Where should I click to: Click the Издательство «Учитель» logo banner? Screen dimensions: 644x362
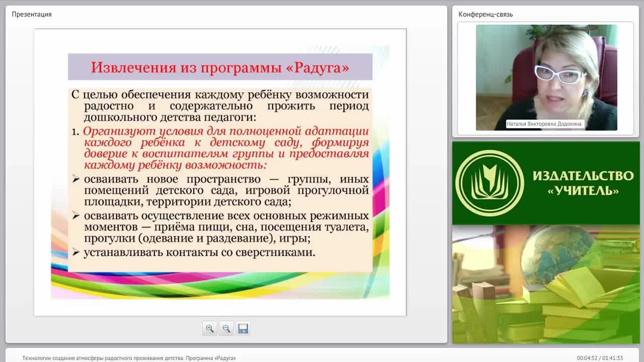546,183
